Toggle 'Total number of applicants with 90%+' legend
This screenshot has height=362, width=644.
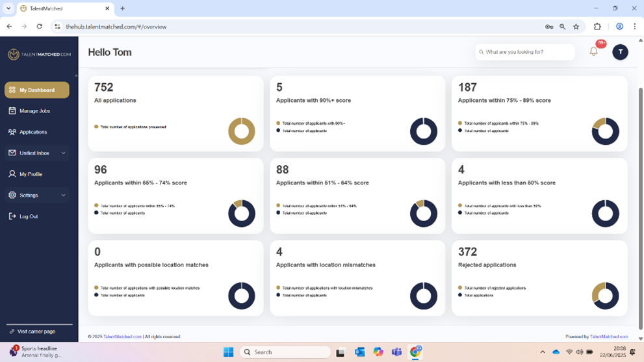point(311,123)
